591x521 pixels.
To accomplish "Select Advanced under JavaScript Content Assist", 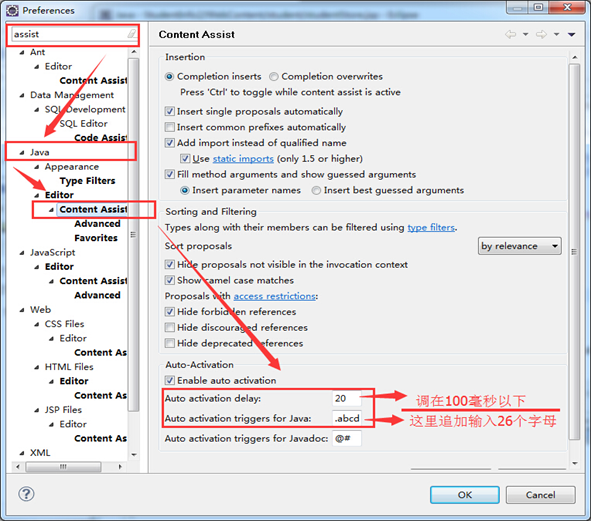I will (x=97, y=296).
